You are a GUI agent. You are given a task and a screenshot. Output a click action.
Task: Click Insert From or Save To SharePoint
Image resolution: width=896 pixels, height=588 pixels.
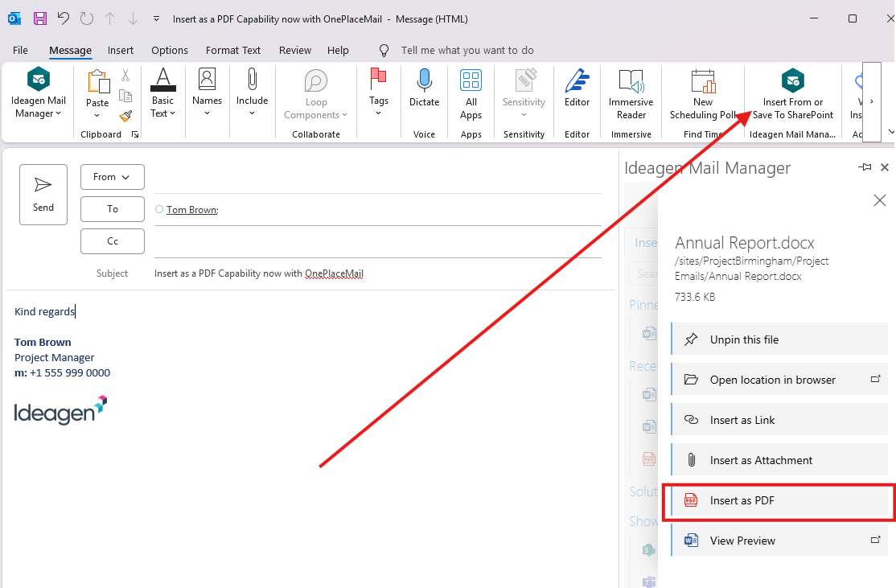point(792,94)
